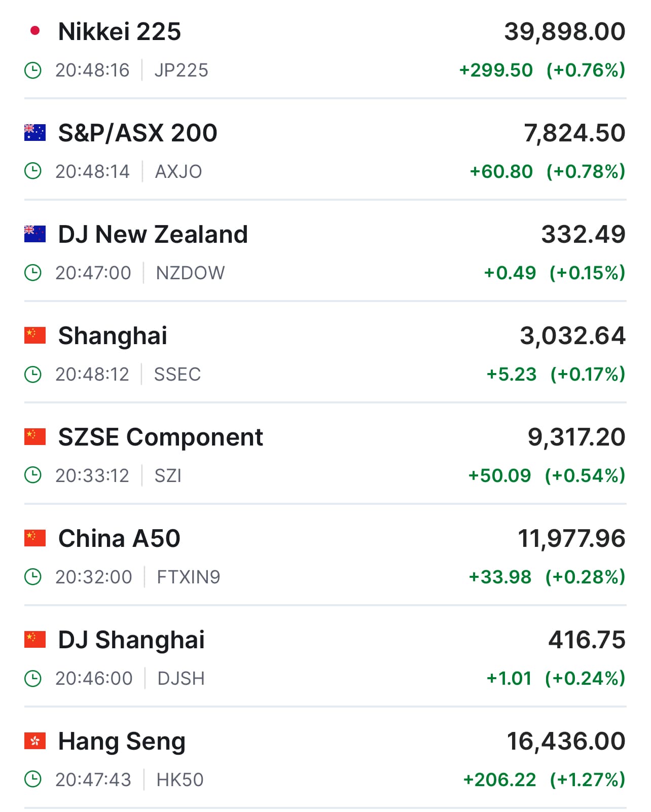Open the Hang Seng index name
The image size is (651, 812).
point(122,741)
